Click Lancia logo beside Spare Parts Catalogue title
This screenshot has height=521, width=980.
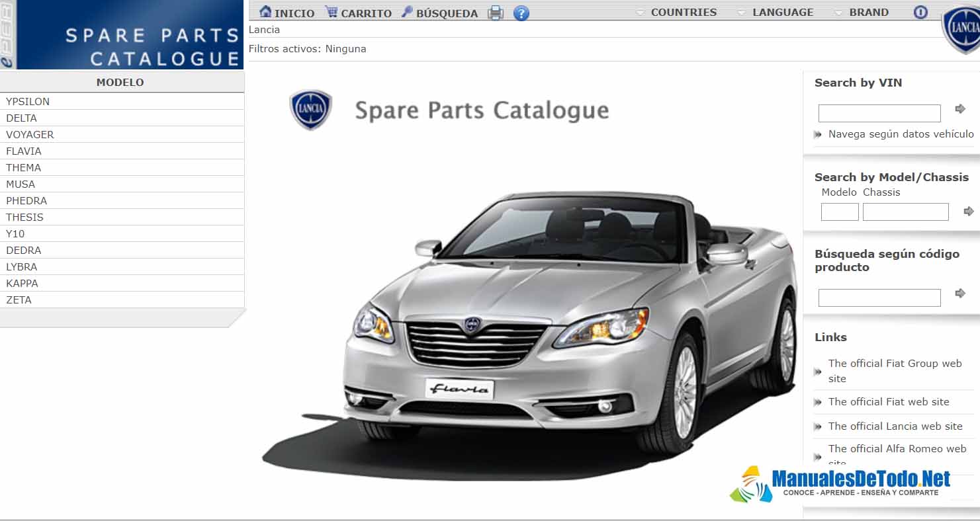[x=310, y=110]
